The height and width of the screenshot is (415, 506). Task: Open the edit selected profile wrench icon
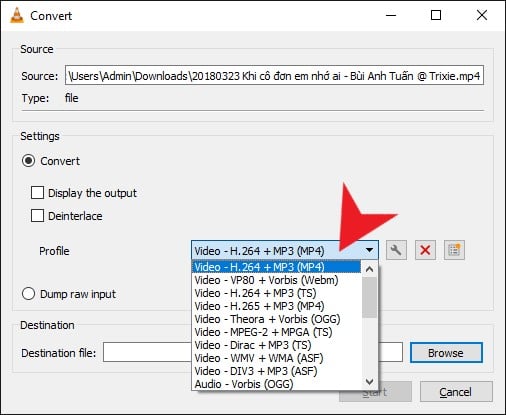396,250
